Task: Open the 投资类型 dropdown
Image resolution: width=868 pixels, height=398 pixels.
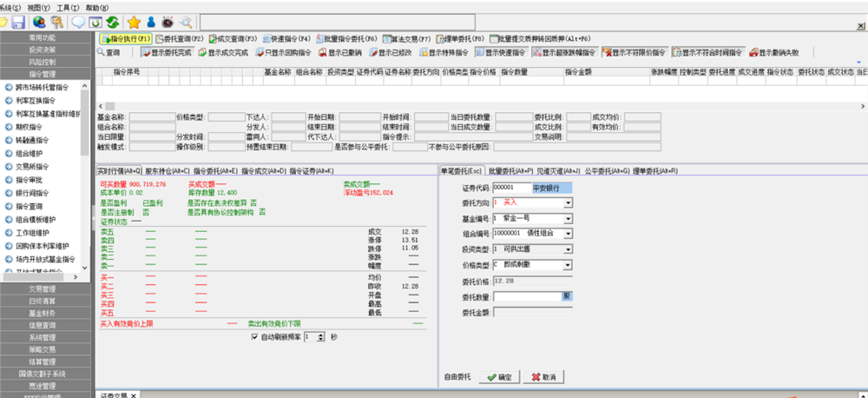Action: tap(568, 249)
